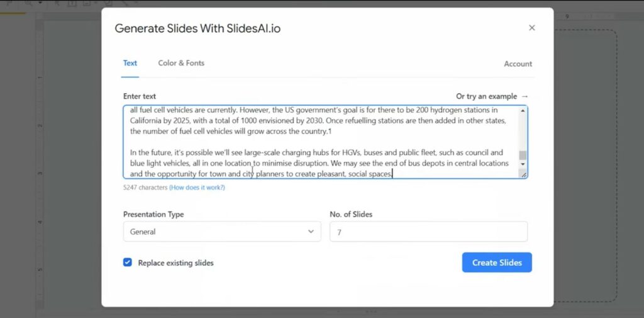Uncheck the Replace existing slides checkbox
Viewport: 644px width, 318px height.
point(128,263)
